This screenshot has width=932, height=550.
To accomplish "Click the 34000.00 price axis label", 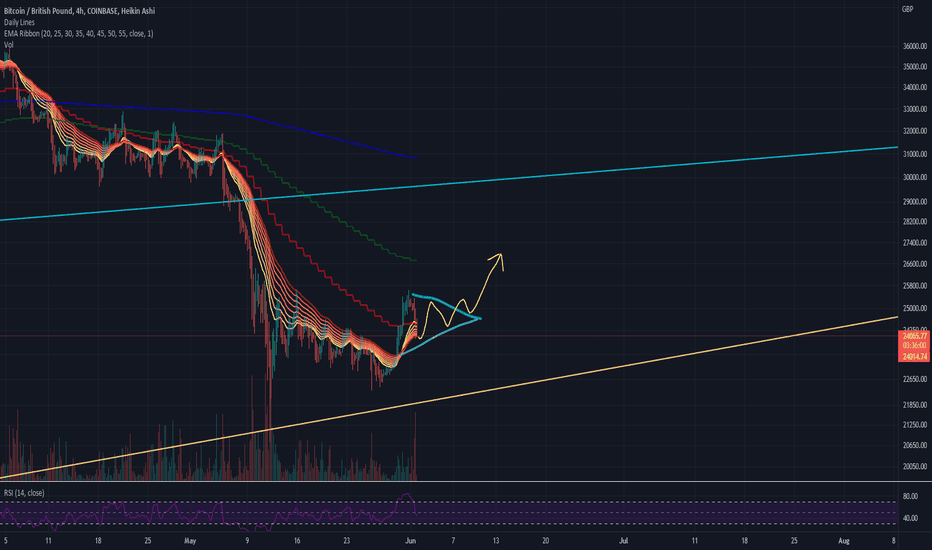I will tap(915, 87).
